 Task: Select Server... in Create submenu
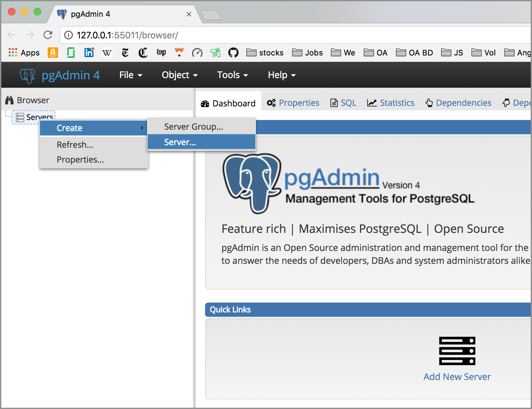point(202,142)
